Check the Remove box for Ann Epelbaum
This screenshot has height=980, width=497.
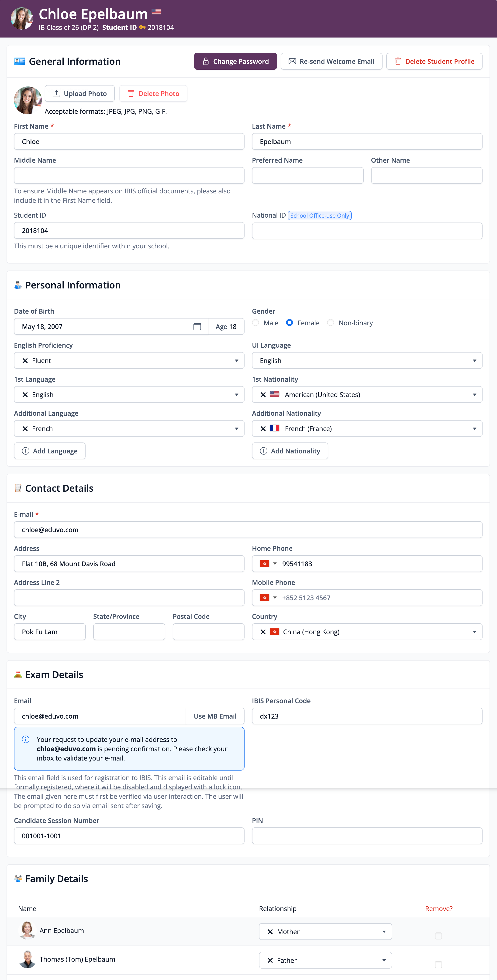click(x=438, y=935)
